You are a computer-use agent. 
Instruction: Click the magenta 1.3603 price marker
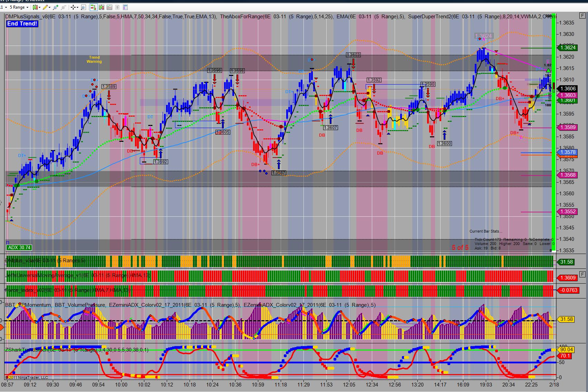(x=567, y=95)
